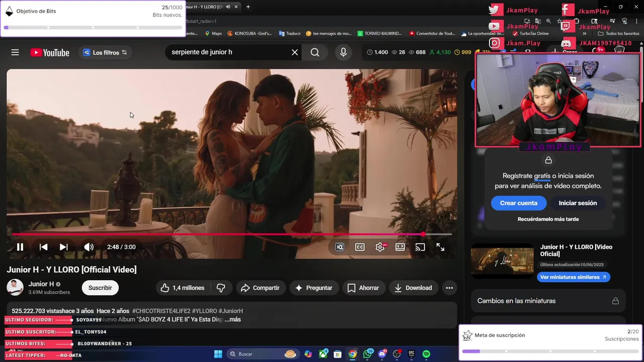The image size is (644, 362).
Task: Open the Preguntar assistant button
Action: pos(313,288)
